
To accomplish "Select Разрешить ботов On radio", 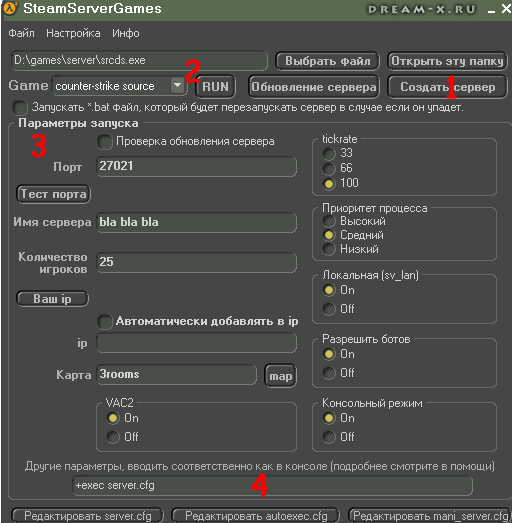I will point(329,354).
